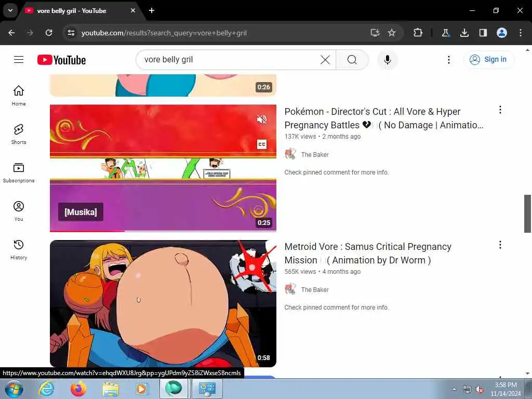Click the scrollbar down arrow
532x399 pixels.
(x=527, y=374)
